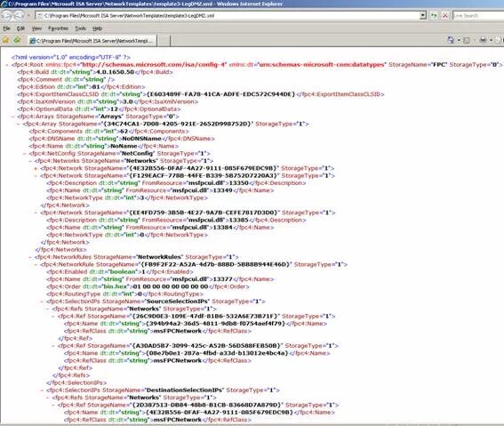Collapse the fpc4:NetConfig node

click(x=24, y=154)
